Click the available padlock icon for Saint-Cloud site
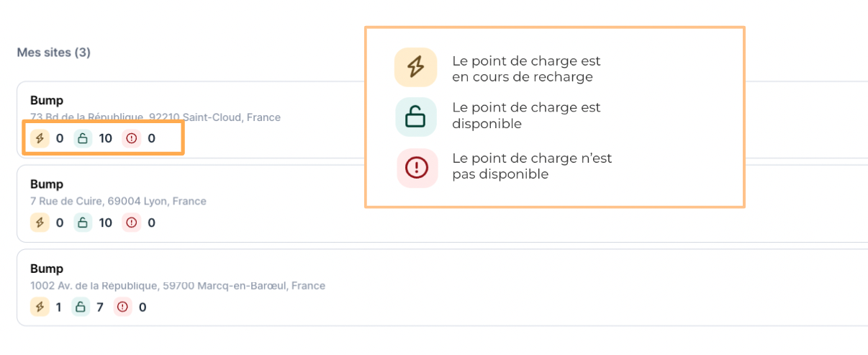The image size is (868, 355). [x=83, y=138]
